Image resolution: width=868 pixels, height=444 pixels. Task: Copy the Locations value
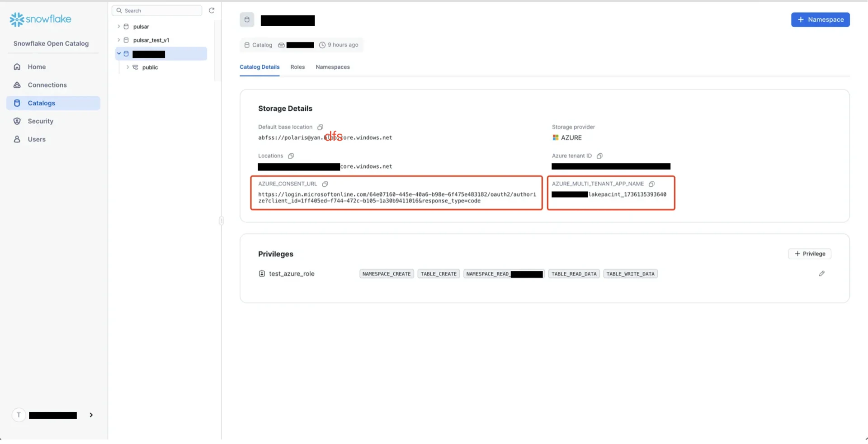coord(291,156)
